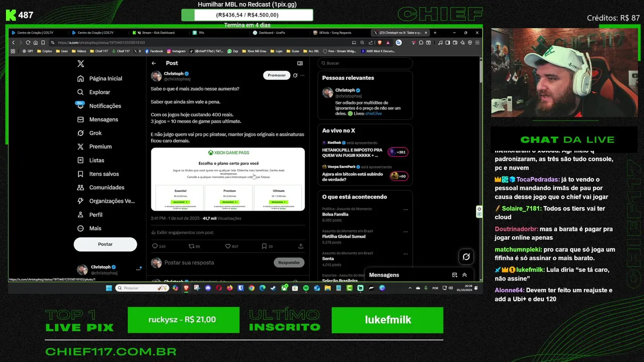This screenshot has width=644, height=362.
Task: Expand the Mais menu in sidebar
Action: [90, 228]
